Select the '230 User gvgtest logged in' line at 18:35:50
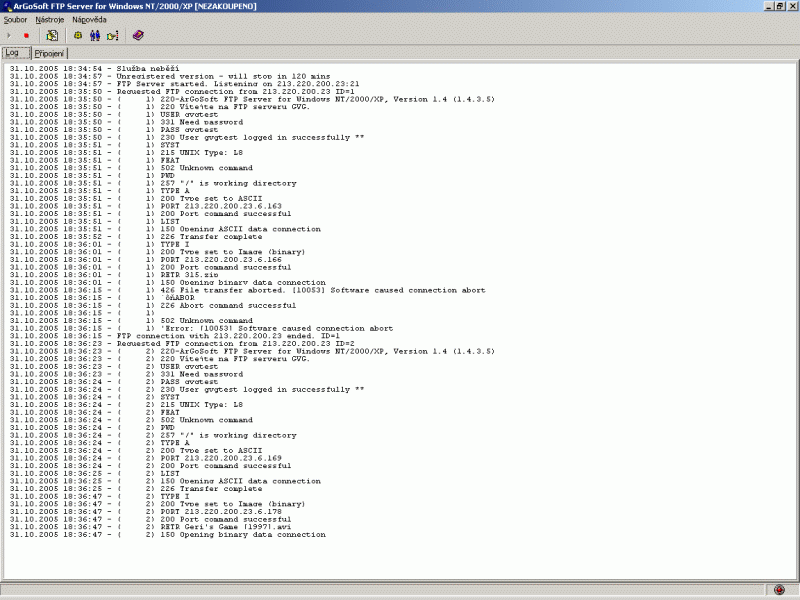 pyautogui.click(x=187, y=137)
